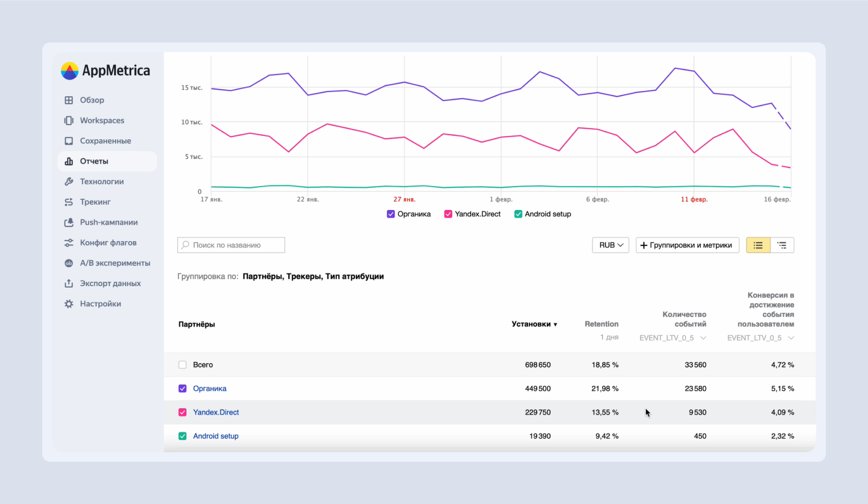Switch to the flat list view icon
The image size is (868, 504).
pyautogui.click(x=758, y=245)
